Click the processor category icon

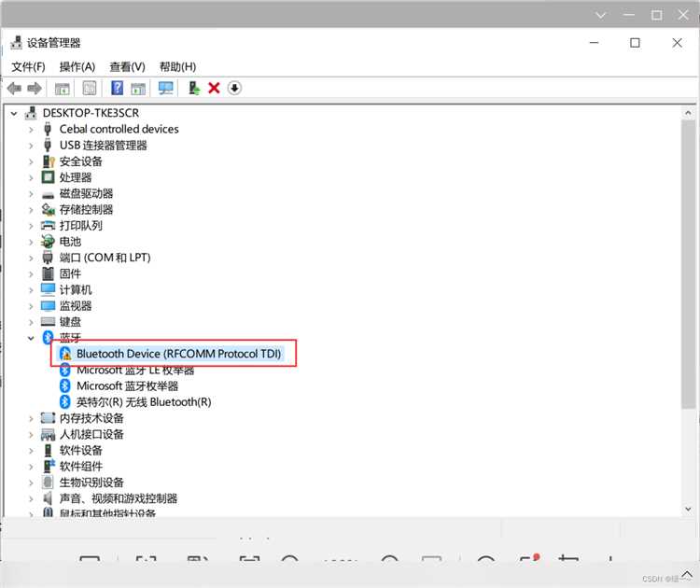point(48,177)
